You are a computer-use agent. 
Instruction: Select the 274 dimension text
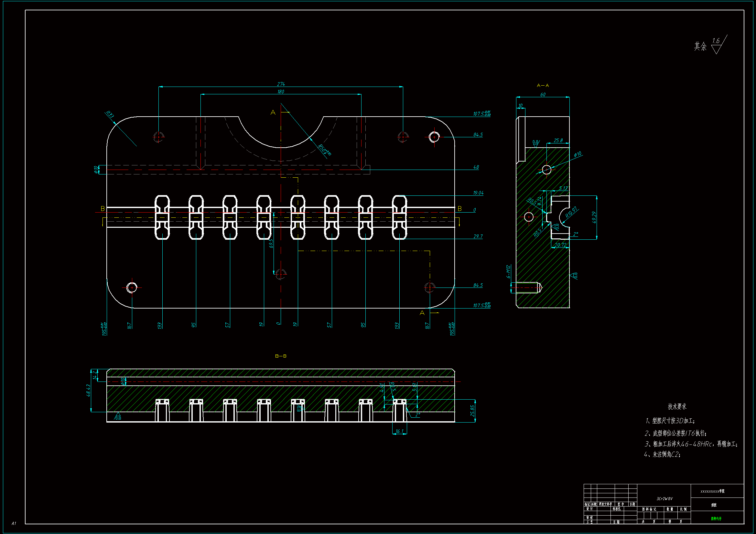[281, 84]
